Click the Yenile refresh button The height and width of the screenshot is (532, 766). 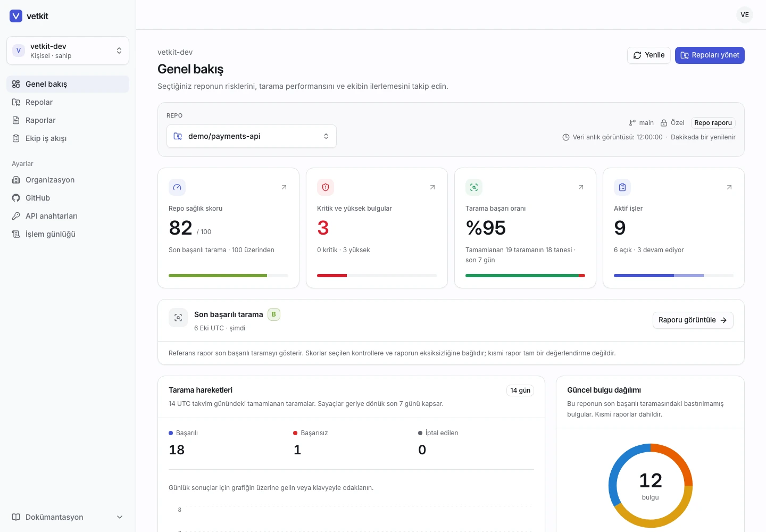point(649,55)
